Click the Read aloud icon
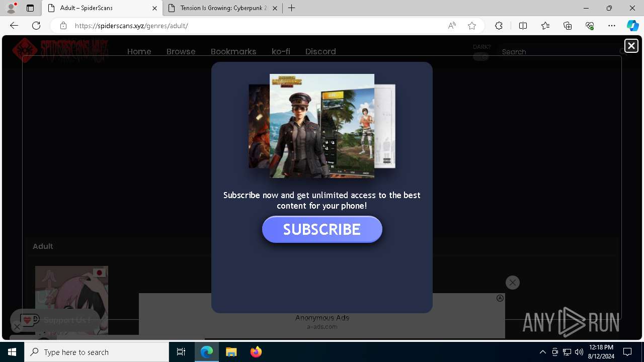This screenshot has height=362, width=644. (x=452, y=26)
